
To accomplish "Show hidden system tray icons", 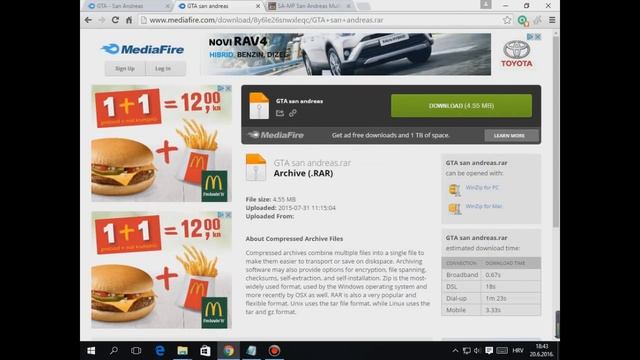I will point(455,351).
